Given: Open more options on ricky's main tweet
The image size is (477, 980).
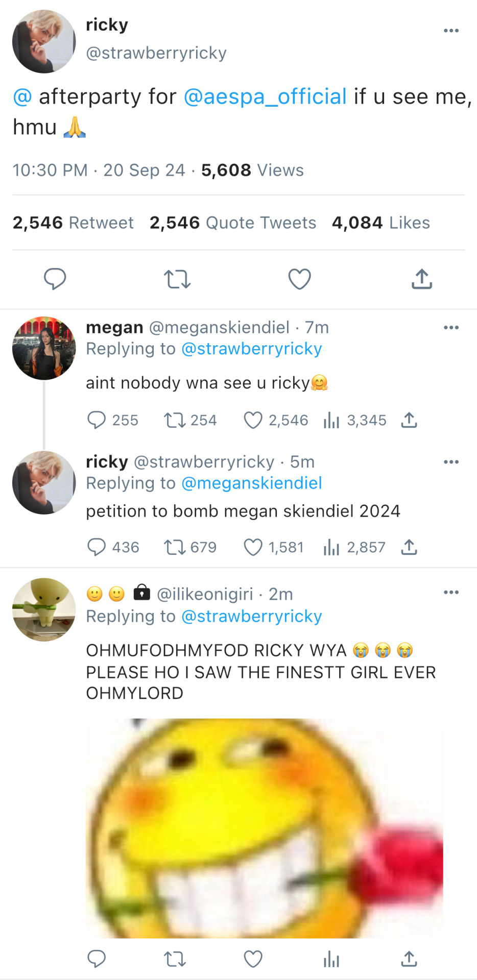Looking at the screenshot, I should 451,31.
